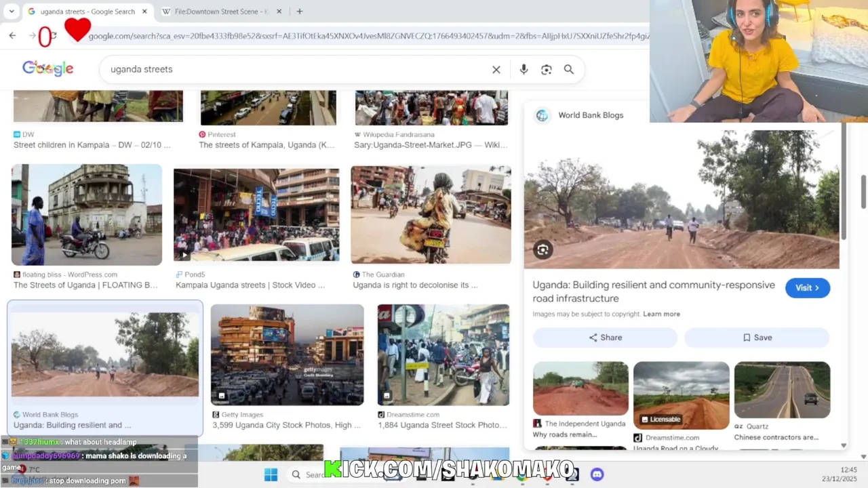The width and height of the screenshot is (868, 488).
Task: Open the World Bank Blogs source header
Action: (x=580, y=115)
